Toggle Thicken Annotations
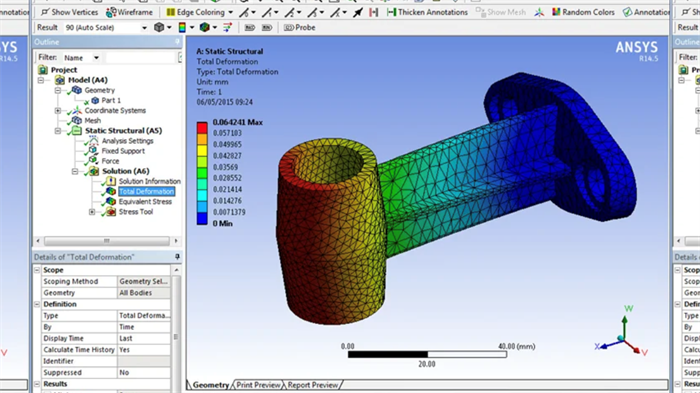 point(427,12)
